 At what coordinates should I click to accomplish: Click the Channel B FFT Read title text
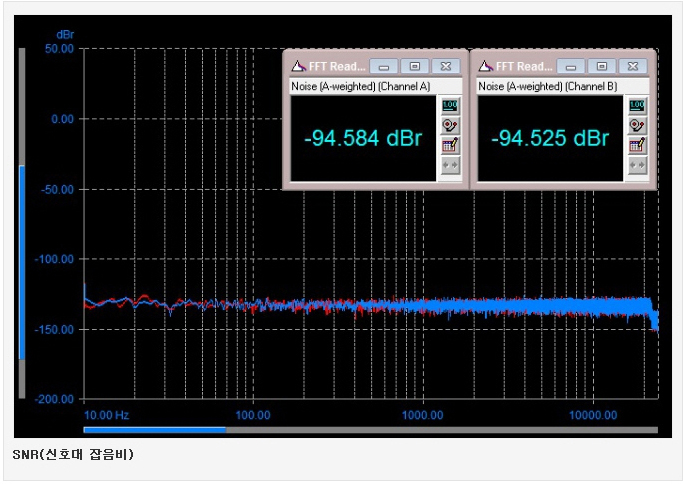coord(524,66)
